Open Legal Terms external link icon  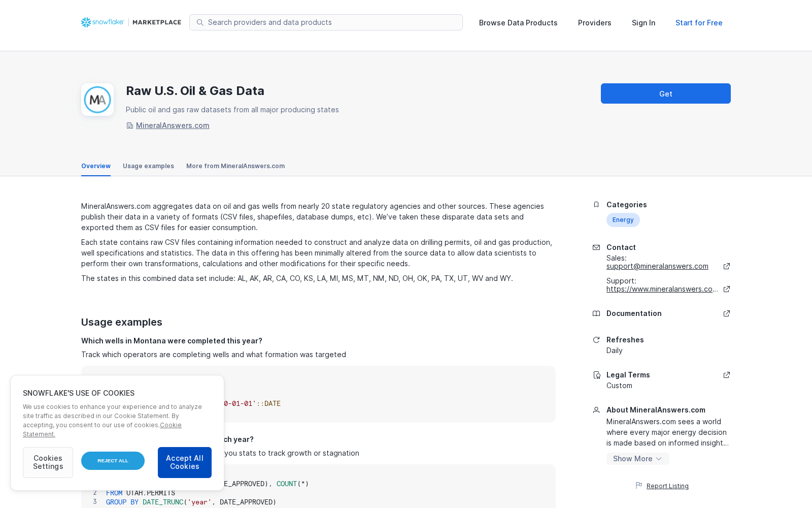coord(727,375)
